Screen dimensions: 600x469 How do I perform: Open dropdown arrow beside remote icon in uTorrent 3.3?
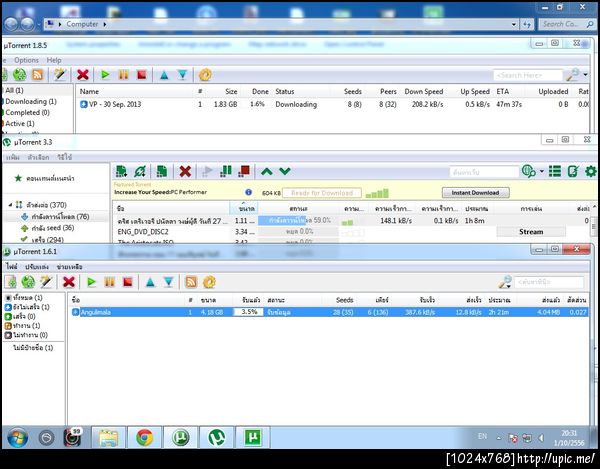pos(541,171)
